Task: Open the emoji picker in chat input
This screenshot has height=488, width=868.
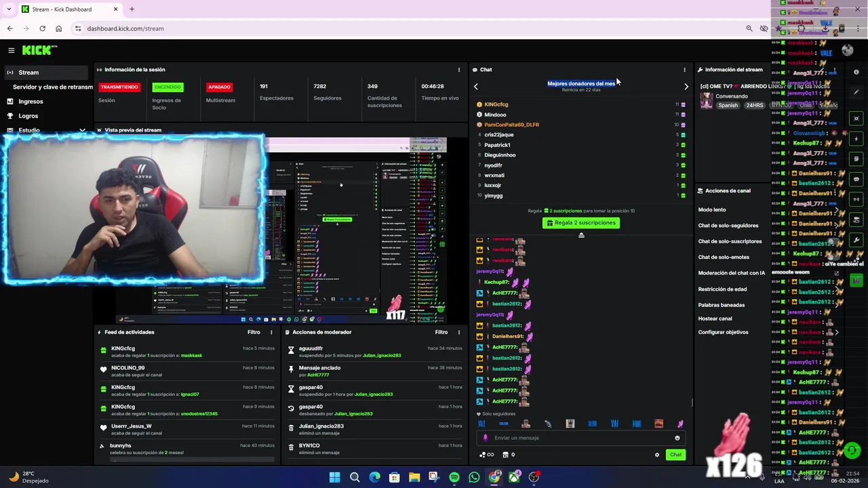Action: pyautogui.click(x=677, y=438)
